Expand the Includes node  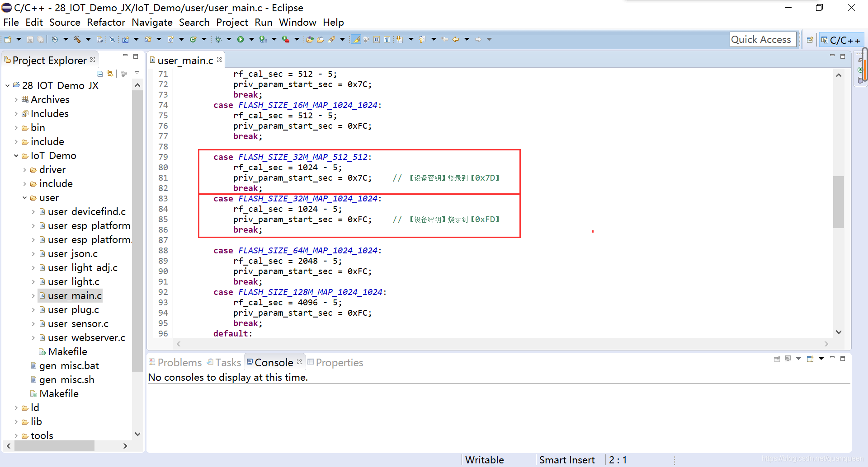pos(16,113)
